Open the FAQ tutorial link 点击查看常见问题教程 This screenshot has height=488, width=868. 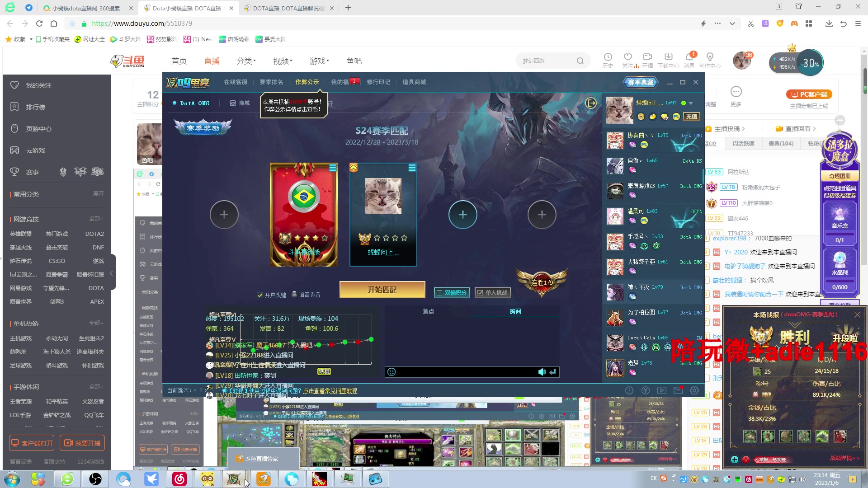[x=330, y=391]
